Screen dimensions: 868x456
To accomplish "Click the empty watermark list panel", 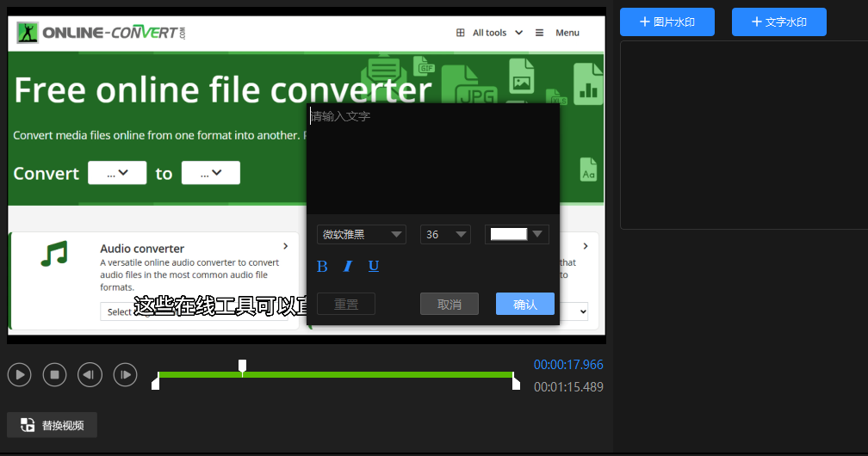I will [x=744, y=135].
